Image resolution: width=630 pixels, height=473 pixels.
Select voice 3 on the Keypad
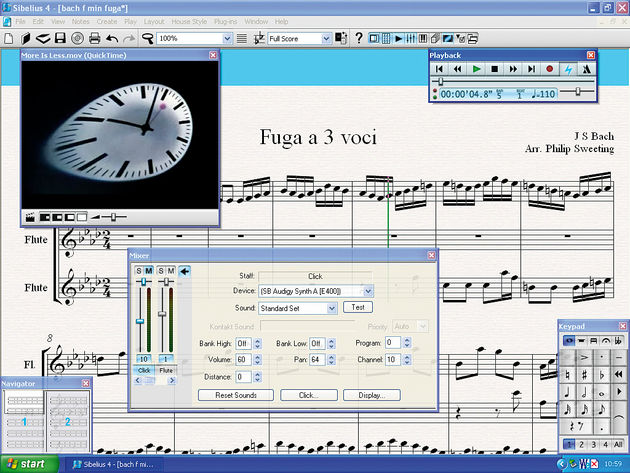[x=593, y=444]
